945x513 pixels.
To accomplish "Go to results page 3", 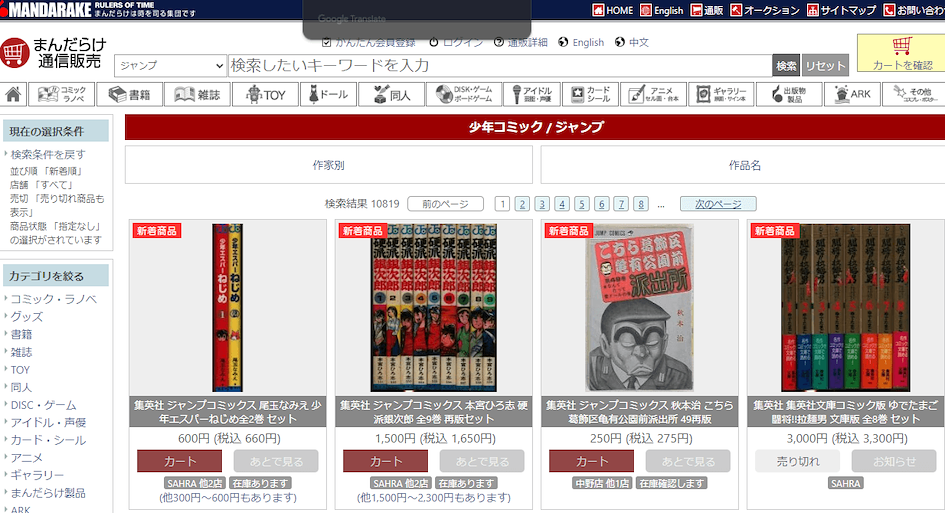I will [542, 204].
